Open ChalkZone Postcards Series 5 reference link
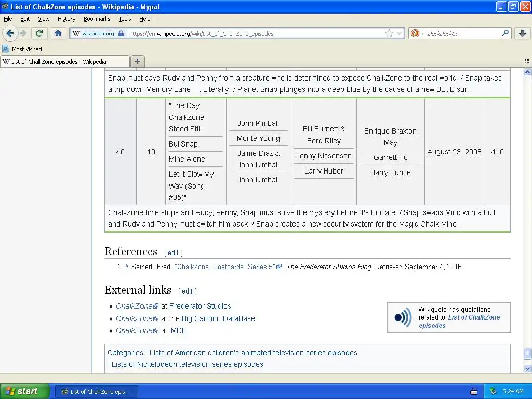This screenshot has height=399, width=532. point(228,267)
